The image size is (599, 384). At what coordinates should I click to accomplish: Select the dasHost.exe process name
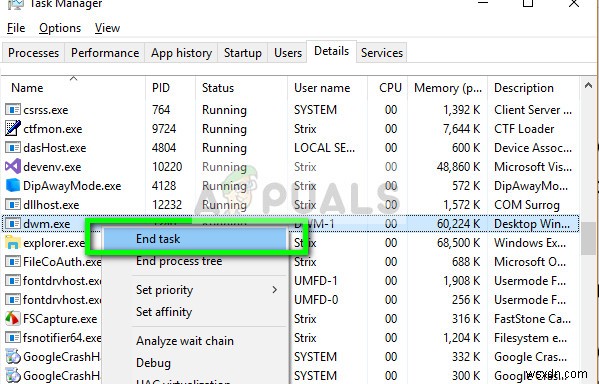(55, 148)
